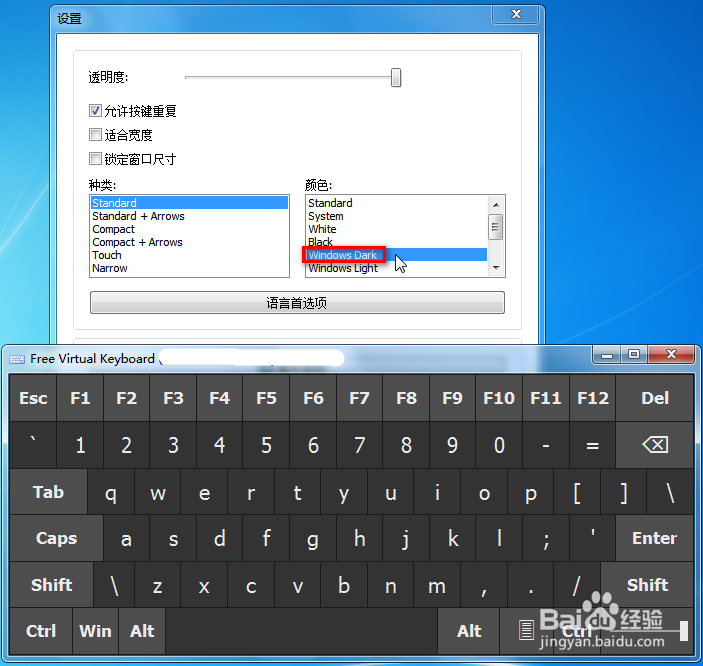Click the color list scrollbar thumb

pos(496,226)
